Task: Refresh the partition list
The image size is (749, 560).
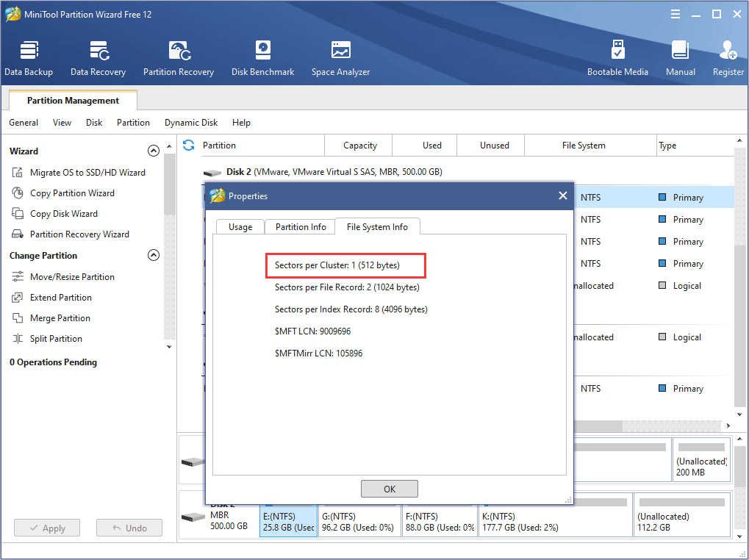Action: point(189,145)
